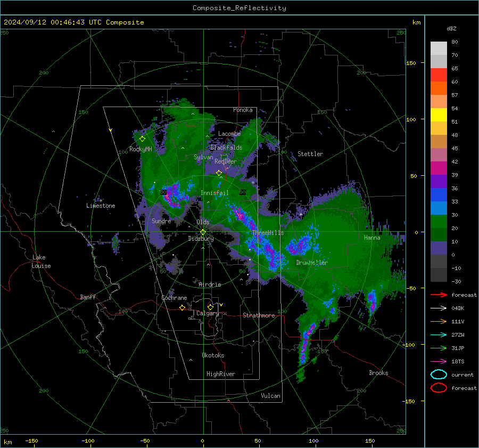This screenshot has width=479, height=448.
Task: Click the Ponoka city label
Action: [x=243, y=110]
